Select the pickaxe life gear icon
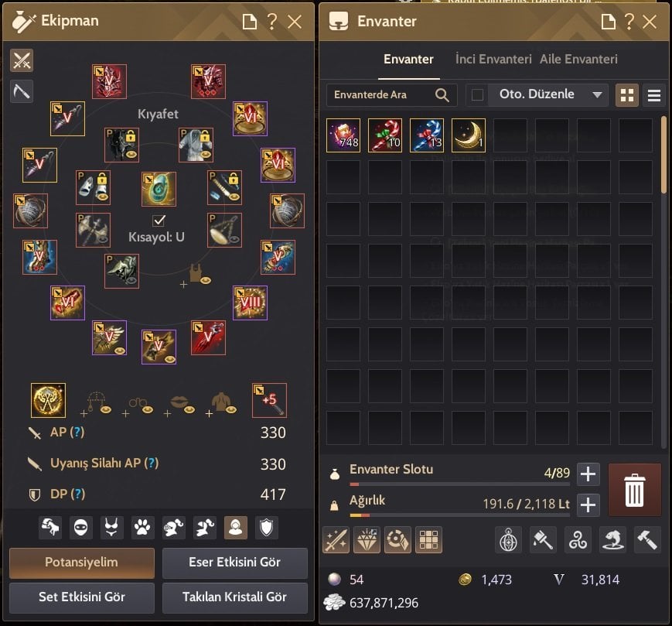The height and width of the screenshot is (626, 672). pyautogui.click(x=22, y=91)
